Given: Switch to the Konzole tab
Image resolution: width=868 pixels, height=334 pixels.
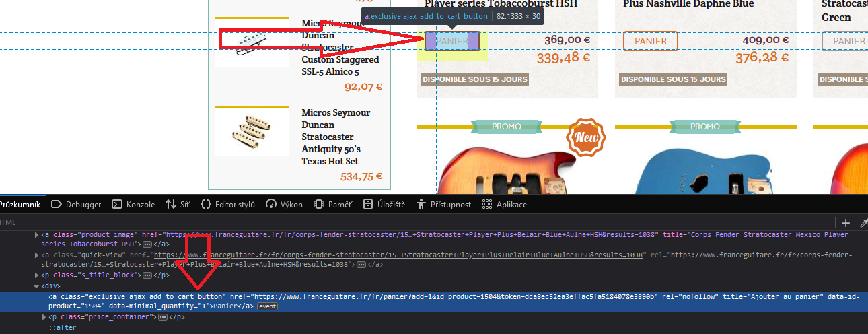Looking at the screenshot, I should tap(133, 204).
